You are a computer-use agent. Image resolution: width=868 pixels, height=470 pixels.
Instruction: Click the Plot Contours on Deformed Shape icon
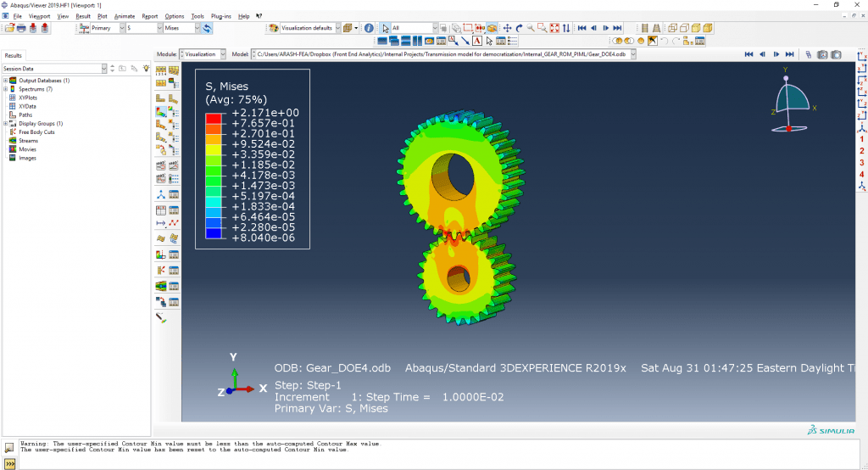coord(160,112)
